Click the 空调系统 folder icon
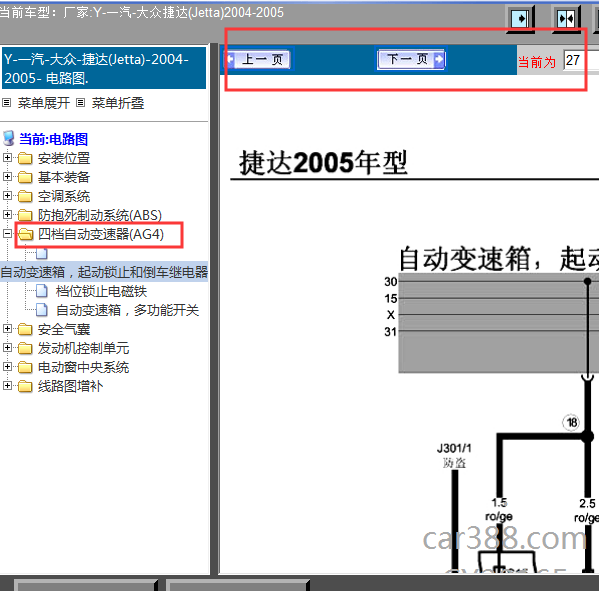This screenshot has height=591, width=599. click(25, 196)
